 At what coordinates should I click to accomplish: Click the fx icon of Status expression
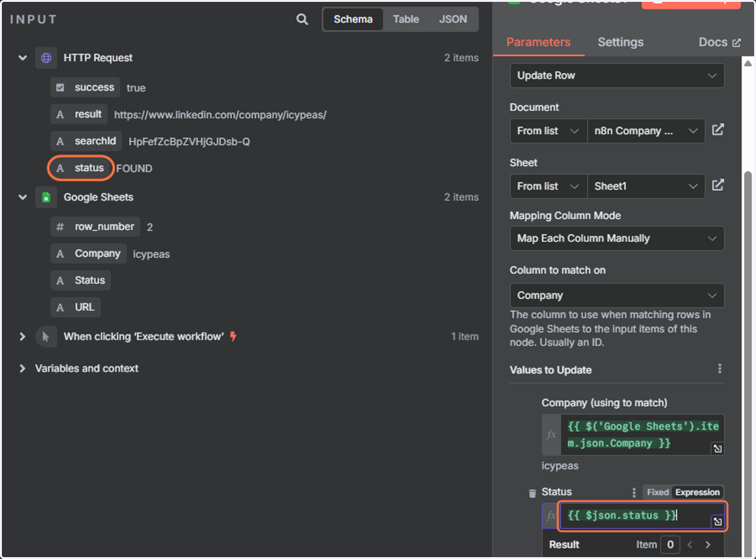coord(551,516)
